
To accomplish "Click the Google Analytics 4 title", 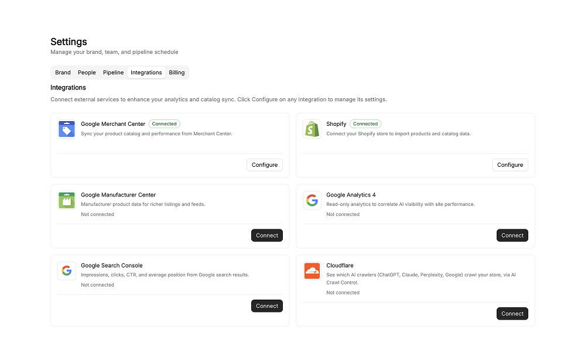I will pos(351,195).
